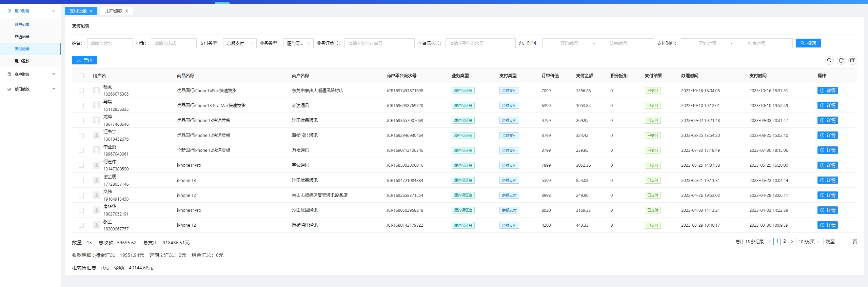Click serial number JCR1684721084384
The width and height of the screenshot is (868, 287).
click(405, 180)
